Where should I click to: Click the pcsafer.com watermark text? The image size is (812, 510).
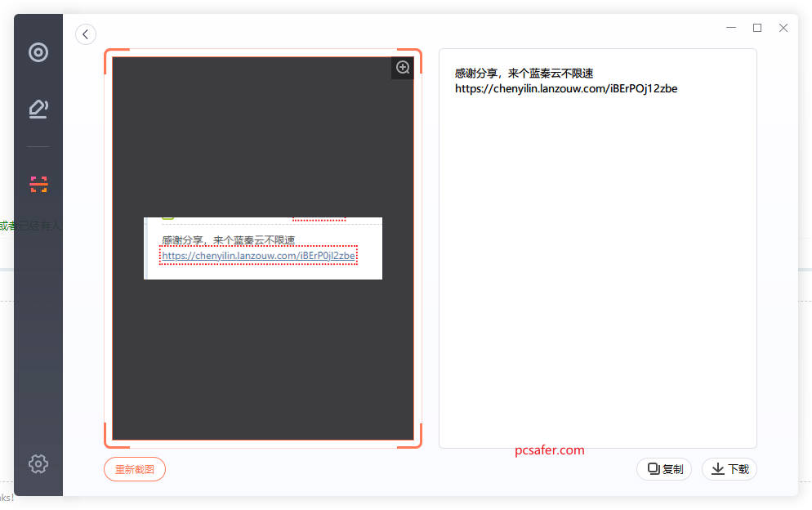550,450
